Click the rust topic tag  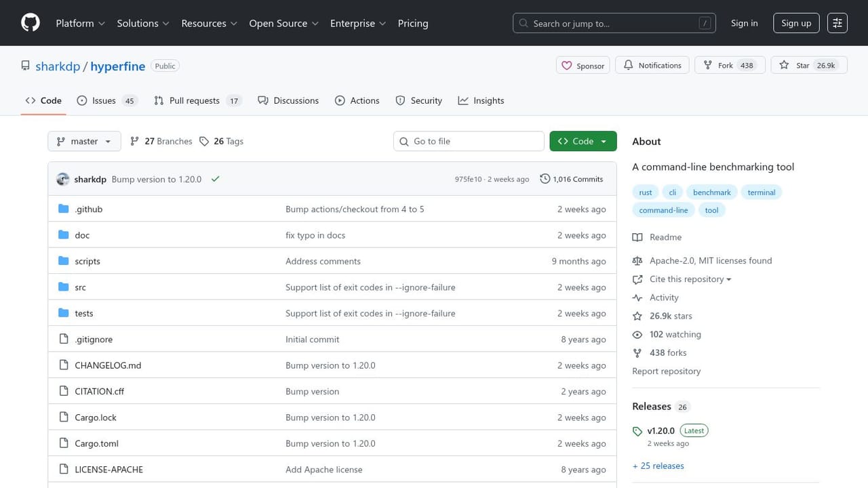click(x=646, y=192)
